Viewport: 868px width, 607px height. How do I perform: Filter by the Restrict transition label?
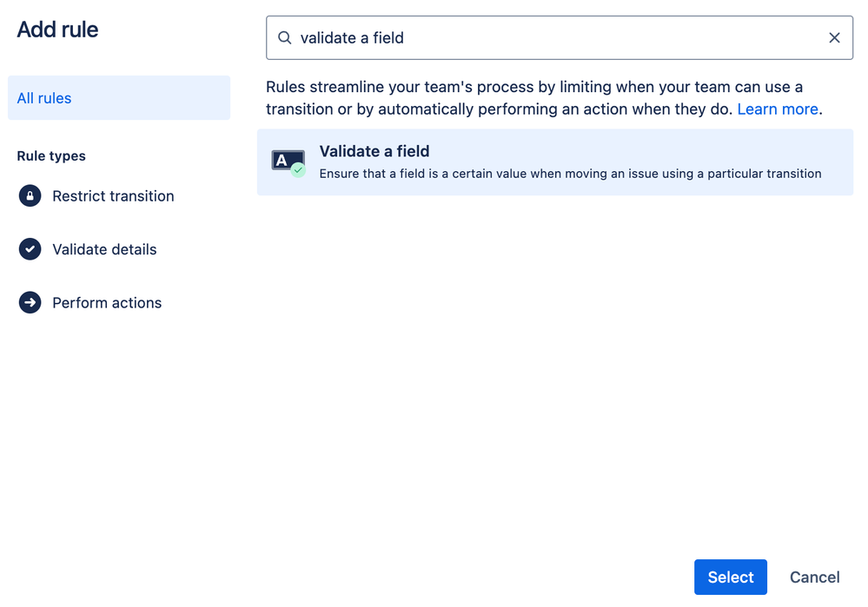click(x=113, y=196)
